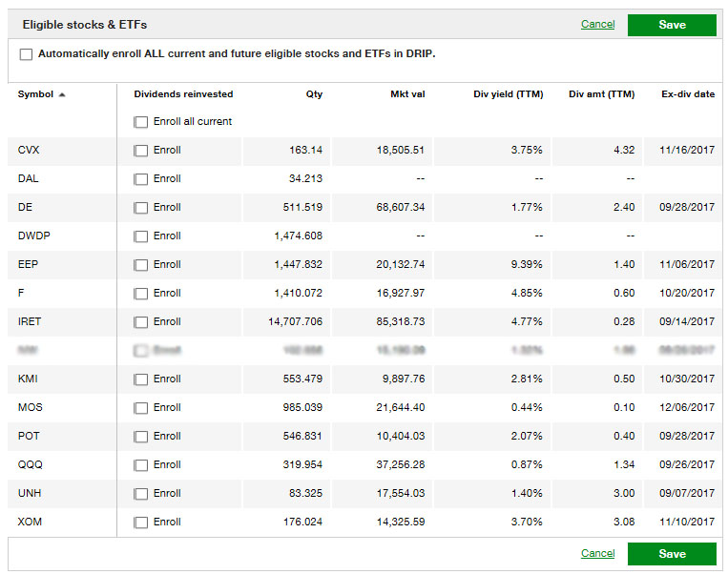The height and width of the screenshot is (574, 728).
Task: Click the Symbol column header
Action: [35, 94]
